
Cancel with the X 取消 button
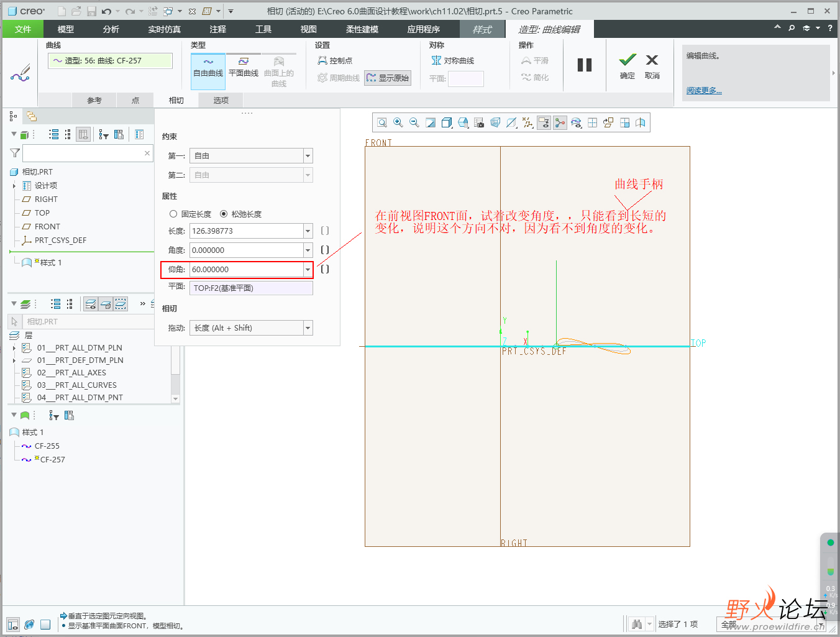pos(652,66)
